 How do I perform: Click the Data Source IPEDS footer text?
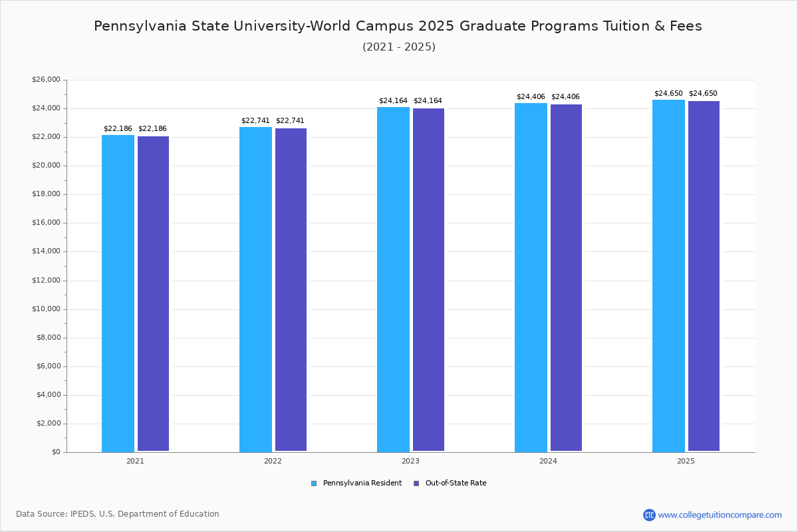click(118, 514)
